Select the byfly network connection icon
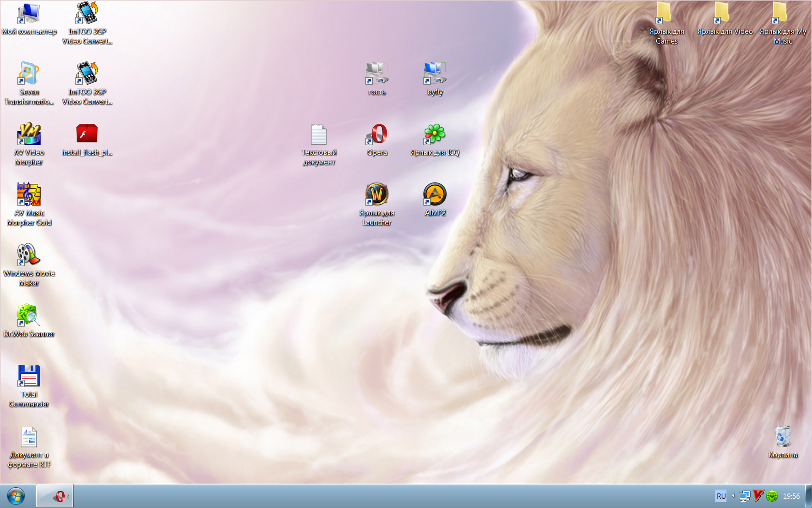 (x=435, y=74)
